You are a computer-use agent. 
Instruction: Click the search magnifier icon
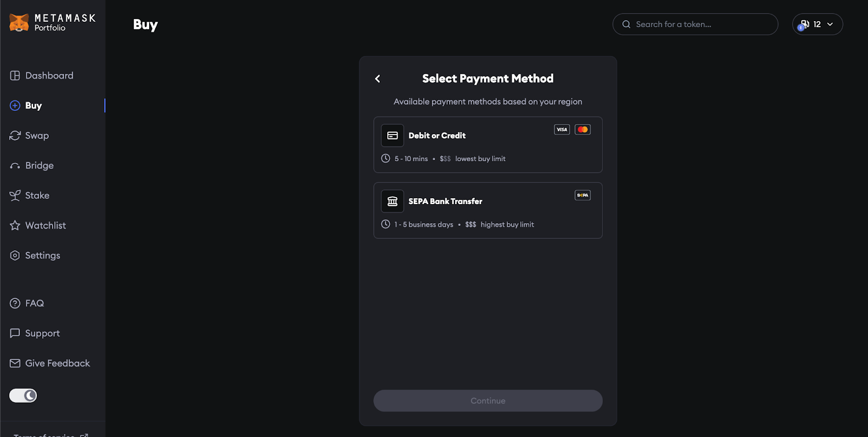tap(626, 24)
